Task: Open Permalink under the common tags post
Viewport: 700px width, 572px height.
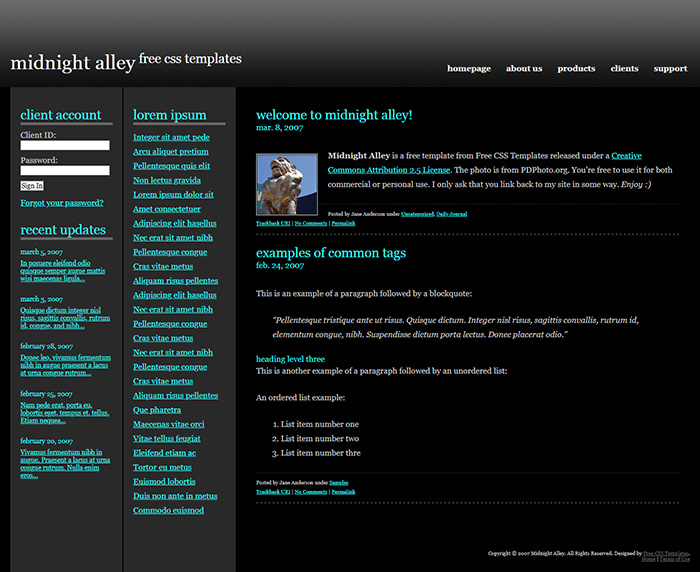Action: pyautogui.click(x=343, y=492)
